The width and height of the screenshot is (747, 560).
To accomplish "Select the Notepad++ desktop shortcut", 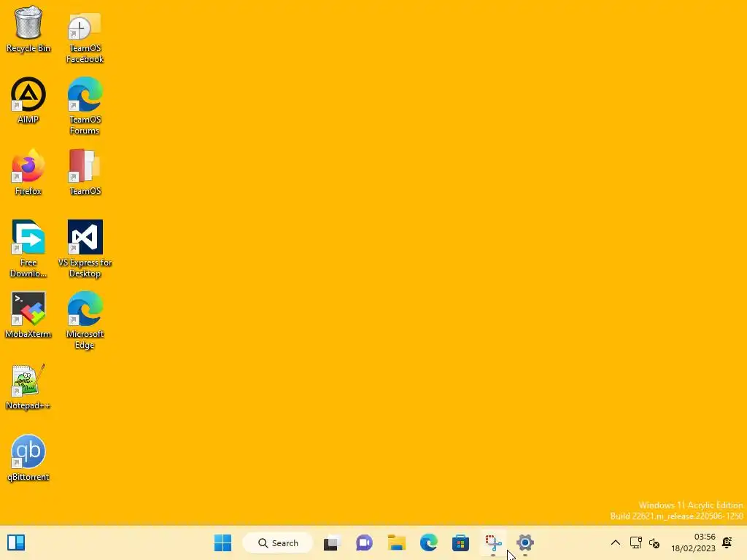I will (x=28, y=387).
